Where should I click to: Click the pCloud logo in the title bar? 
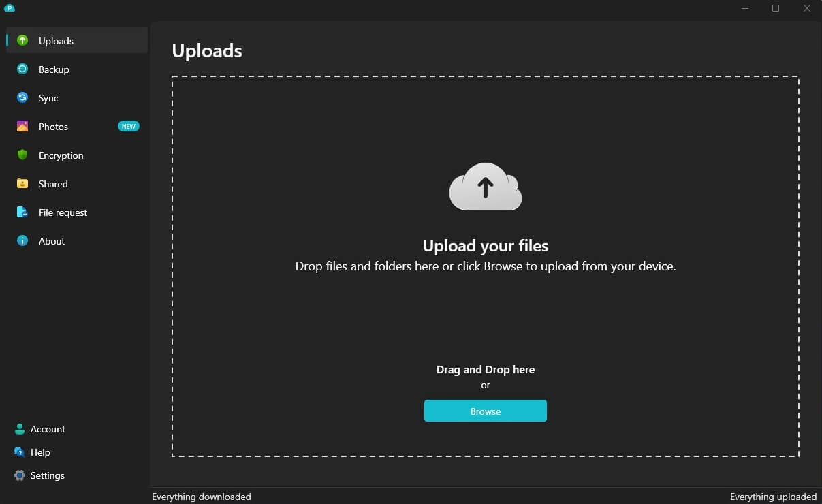coord(10,8)
